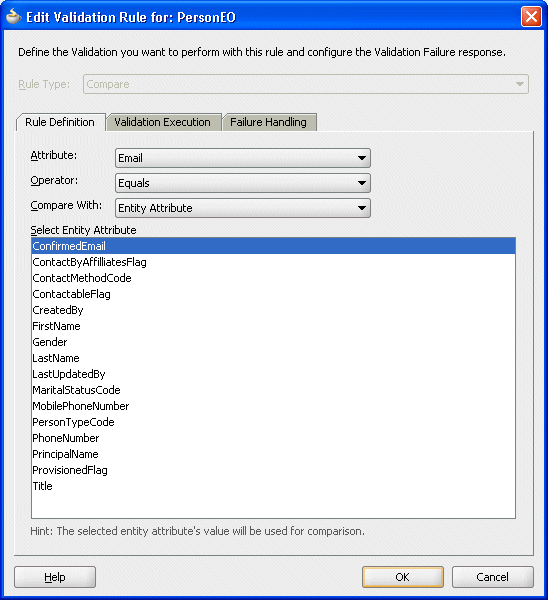This screenshot has height=600, width=548.
Task: Select ContactByAffilliatesFlag attribute
Action: click(x=273, y=262)
